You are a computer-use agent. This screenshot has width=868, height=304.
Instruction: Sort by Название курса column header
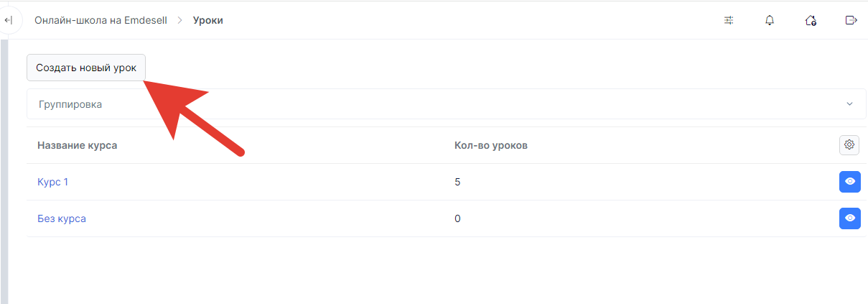pyautogui.click(x=77, y=145)
